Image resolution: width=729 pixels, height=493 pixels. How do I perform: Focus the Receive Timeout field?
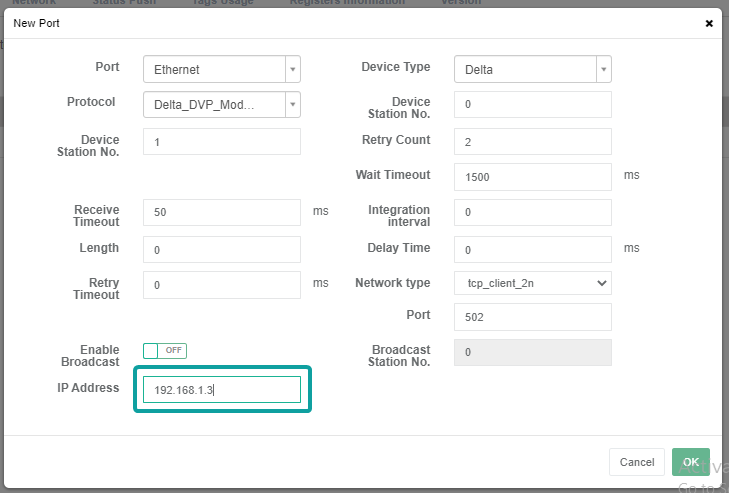(x=221, y=213)
